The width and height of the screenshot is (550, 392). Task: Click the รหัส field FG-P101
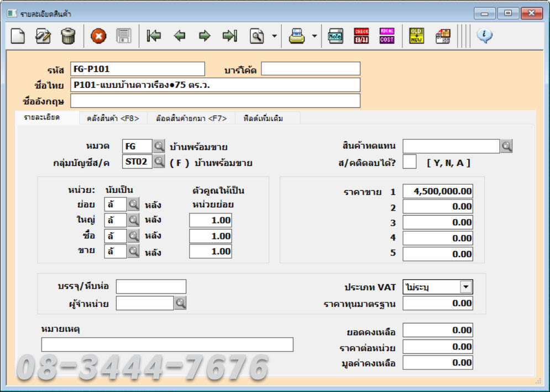(138, 69)
